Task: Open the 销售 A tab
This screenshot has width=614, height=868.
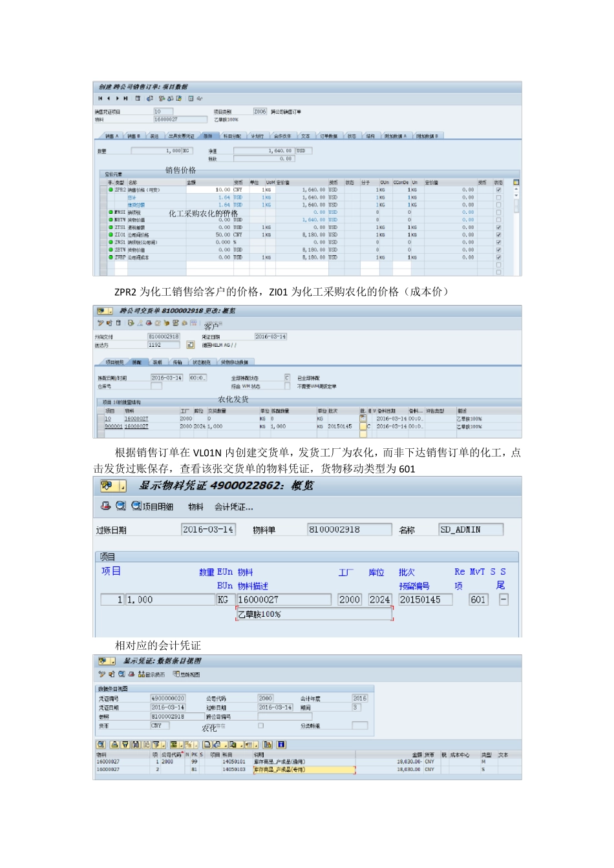Action: point(112,136)
